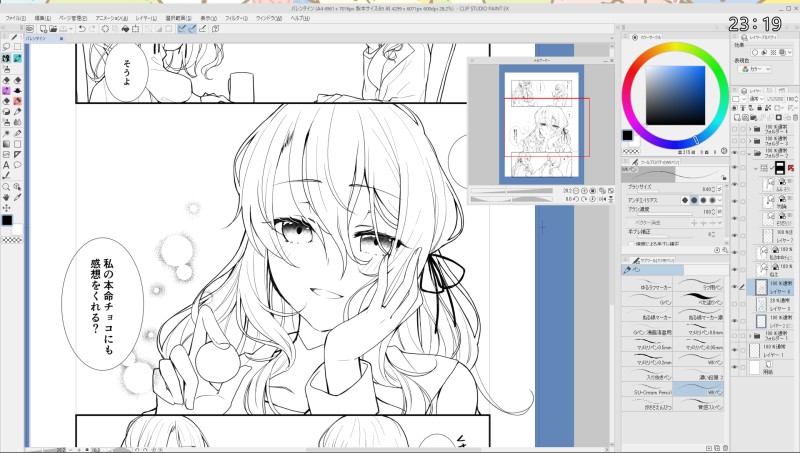Click the New Raster Layer icon

[737, 117]
